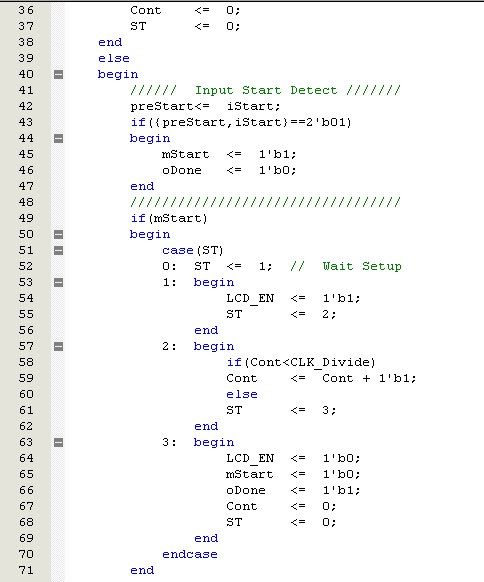Click the 'Wait Setup' comment
Image resolution: width=484 pixels, height=582 pixels.
click(346, 266)
